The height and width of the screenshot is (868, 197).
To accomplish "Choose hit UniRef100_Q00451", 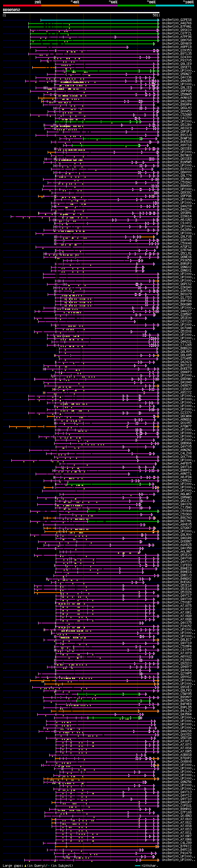I will click(x=177, y=111).
